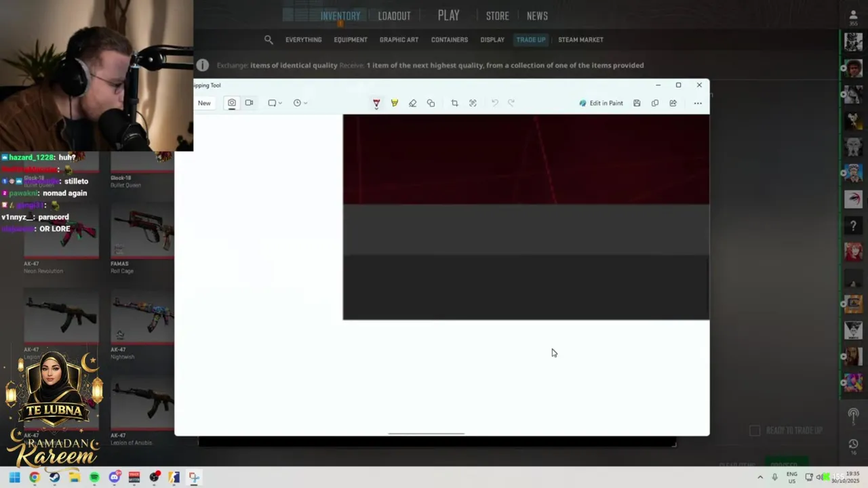Select the red Ballpoint pen tool

pos(376,103)
